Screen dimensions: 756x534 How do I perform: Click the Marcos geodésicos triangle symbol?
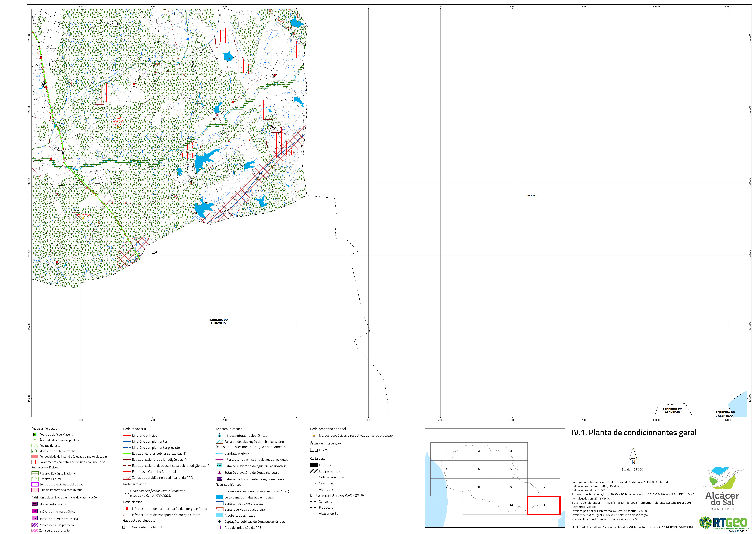coord(314,435)
